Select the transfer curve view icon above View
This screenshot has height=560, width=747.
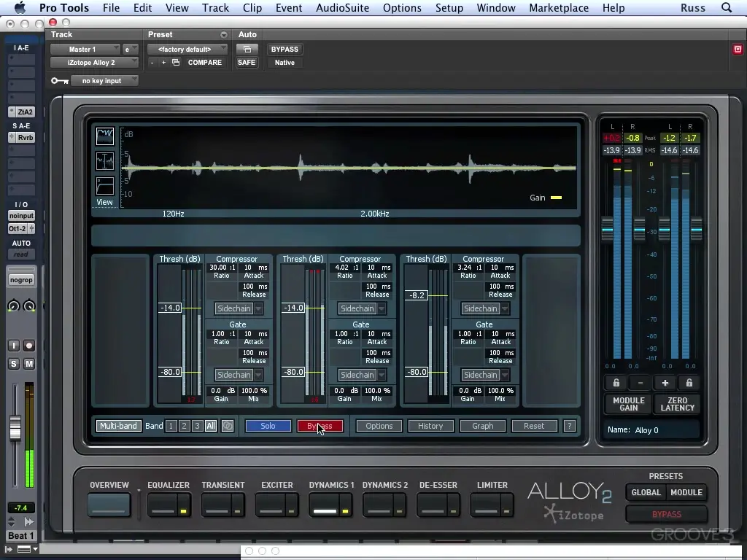coord(105,186)
